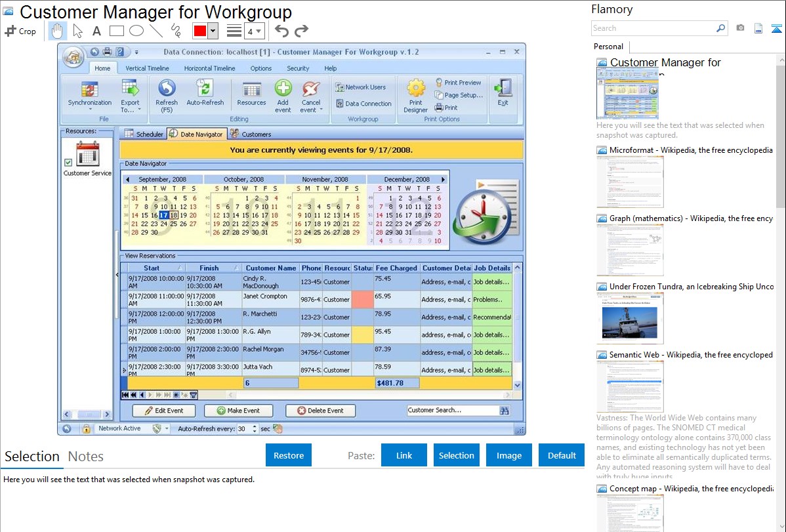786x532 pixels.
Task: Open the Help ribbon tab
Action: point(330,68)
